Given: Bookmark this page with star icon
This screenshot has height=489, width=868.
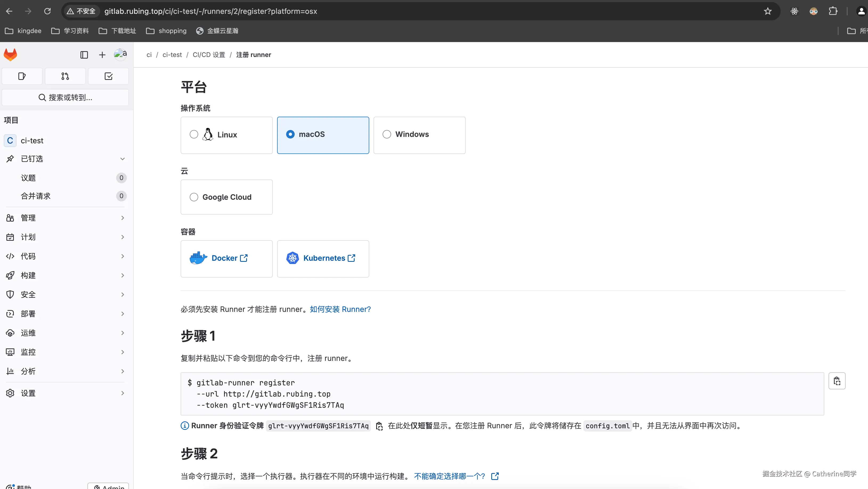Looking at the screenshot, I should (x=768, y=11).
